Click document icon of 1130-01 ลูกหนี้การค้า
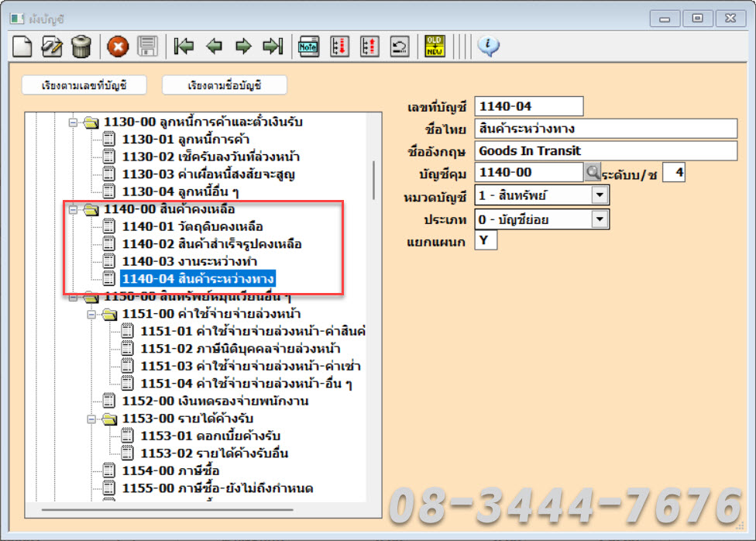Viewport: 756px width, 541px height. click(109, 140)
